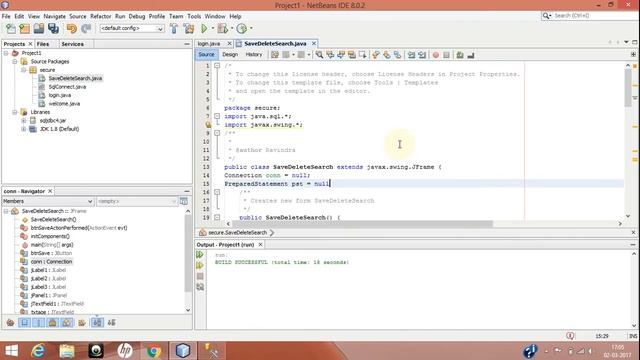The height and width of the screenshot is (360, 640).
Task: Click the Last Edit icon in editor toolbar
Action: click(275, 55)
